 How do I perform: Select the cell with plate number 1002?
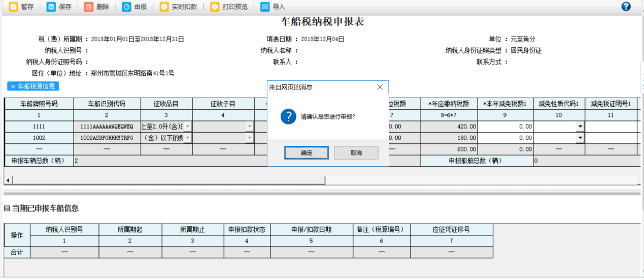pyautogui.click(x=39, y=138)
